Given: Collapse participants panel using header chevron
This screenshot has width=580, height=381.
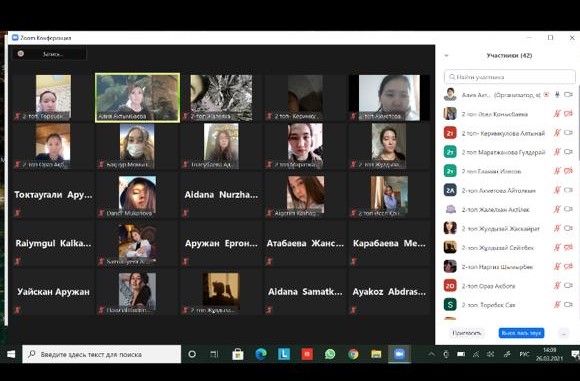Looking at the screenshot, I should [x=446, y=55].
